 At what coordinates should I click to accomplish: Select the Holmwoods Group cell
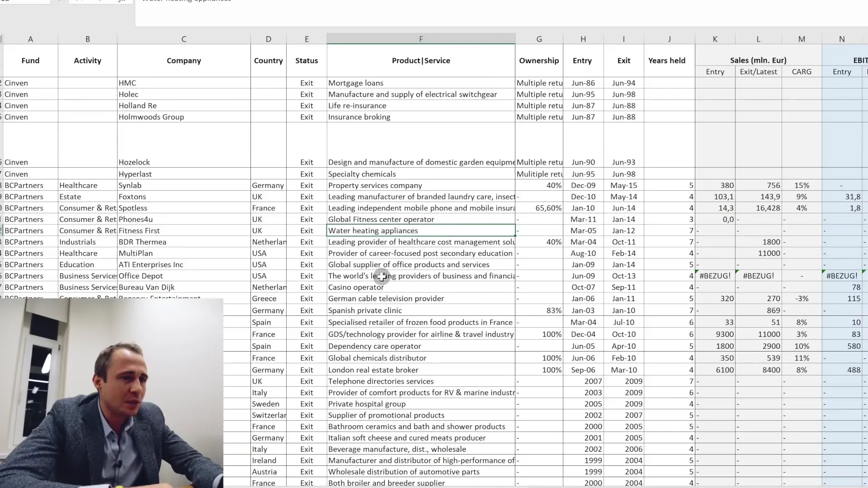click(x=184, y=117)
